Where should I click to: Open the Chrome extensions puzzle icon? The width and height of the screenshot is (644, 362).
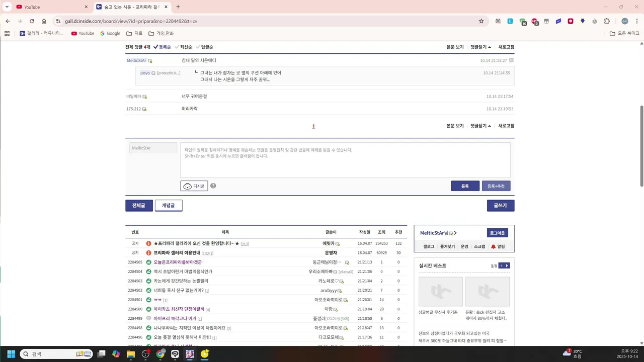[607, 21]
